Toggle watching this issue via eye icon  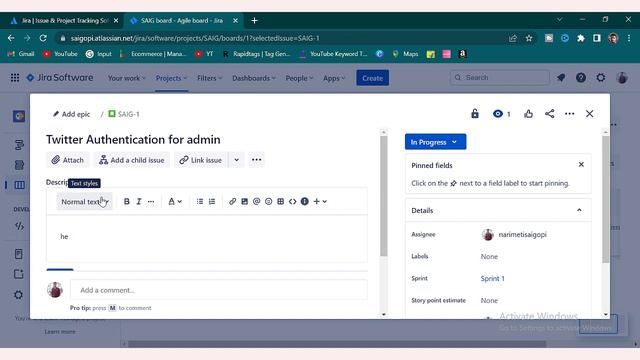pyautogui.click(x=502, y=114)
